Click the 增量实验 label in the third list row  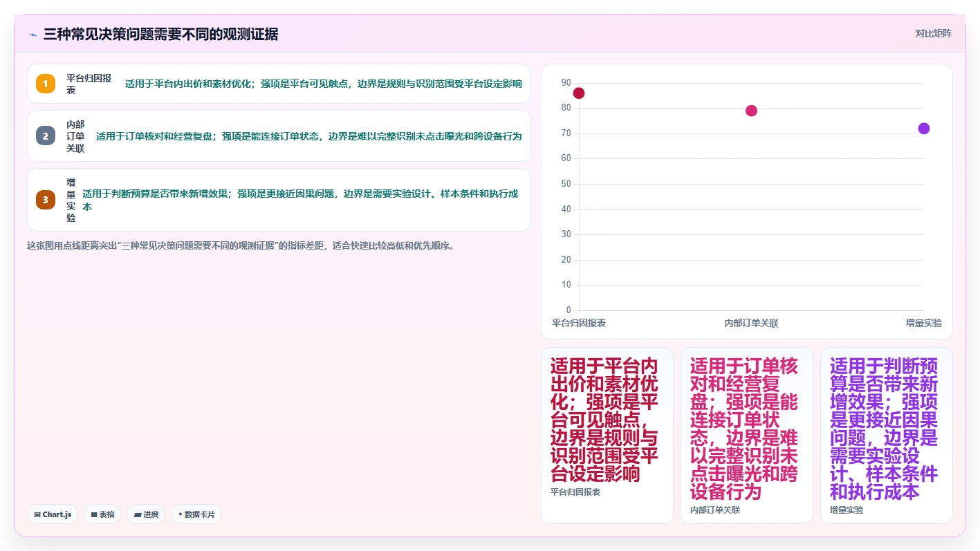[x=71, y=200]
